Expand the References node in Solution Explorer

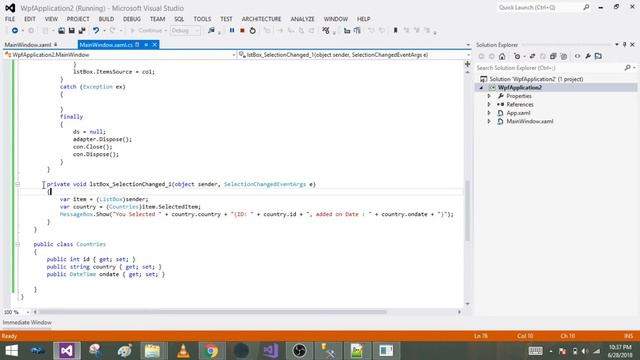point(489,104)
